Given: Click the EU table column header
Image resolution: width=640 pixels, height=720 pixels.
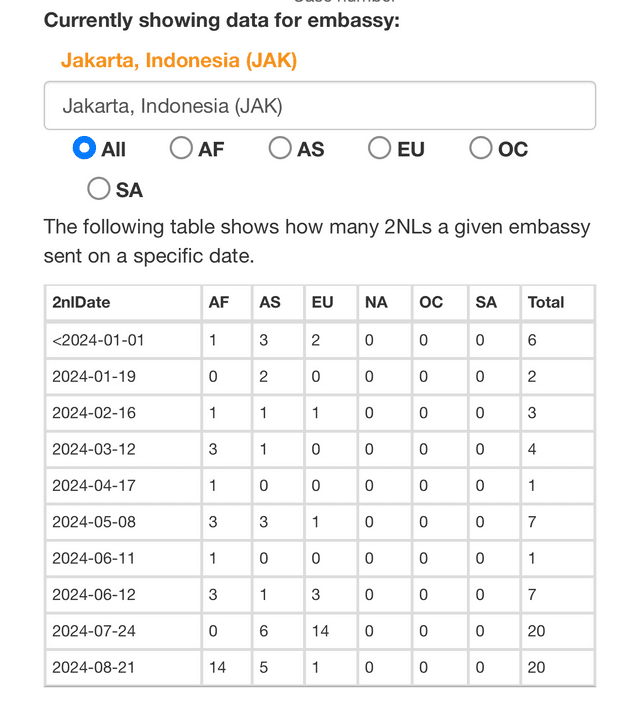Looking at the screenshot, I should point(331,303).
